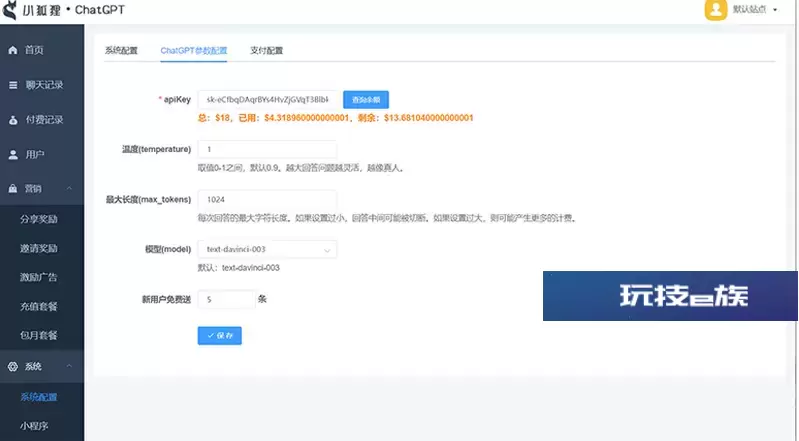Click the hint text 默认: text-davinci-003
The width and height of the screenshot is (799, 441).
point(238,268)
